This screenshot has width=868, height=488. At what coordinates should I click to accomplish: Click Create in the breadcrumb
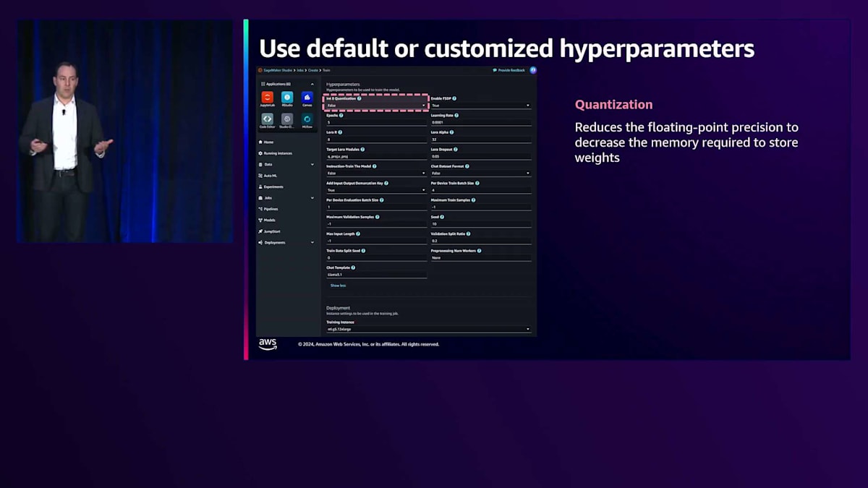pyautogui.click(x=314, y=70)
